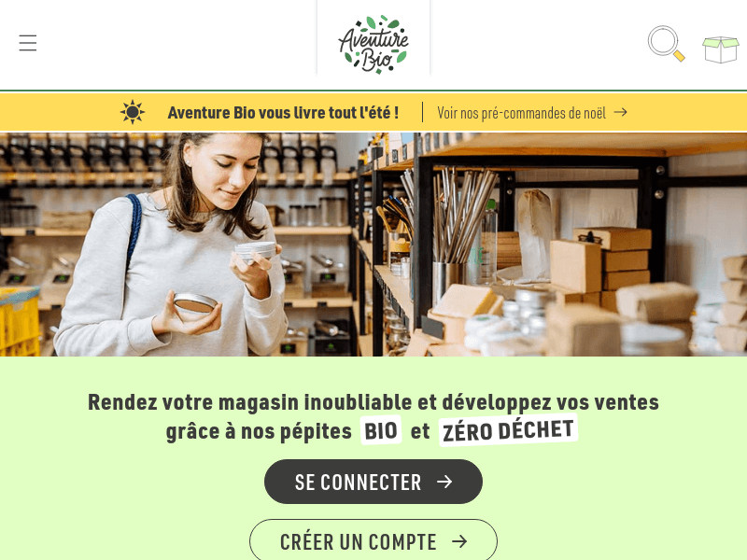747x560 pixels.
Task: Click the SE CONNECTER button
Action: pyautogui.click(x=373, y=482)
